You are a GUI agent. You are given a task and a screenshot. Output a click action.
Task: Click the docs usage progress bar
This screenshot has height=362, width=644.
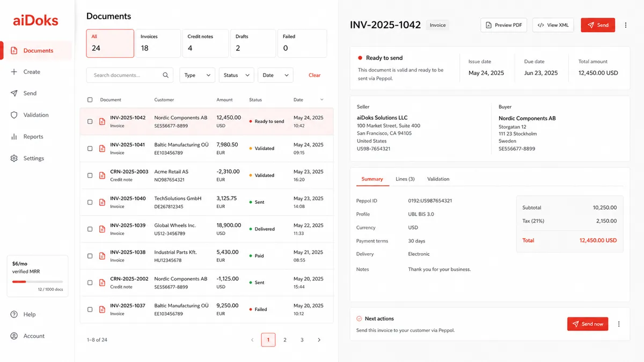click(38, 282)
